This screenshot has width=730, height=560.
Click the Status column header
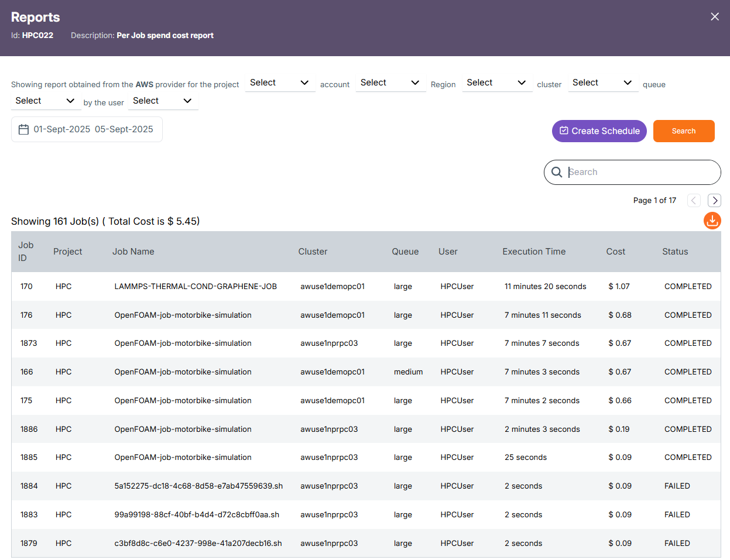click(675, 252)
